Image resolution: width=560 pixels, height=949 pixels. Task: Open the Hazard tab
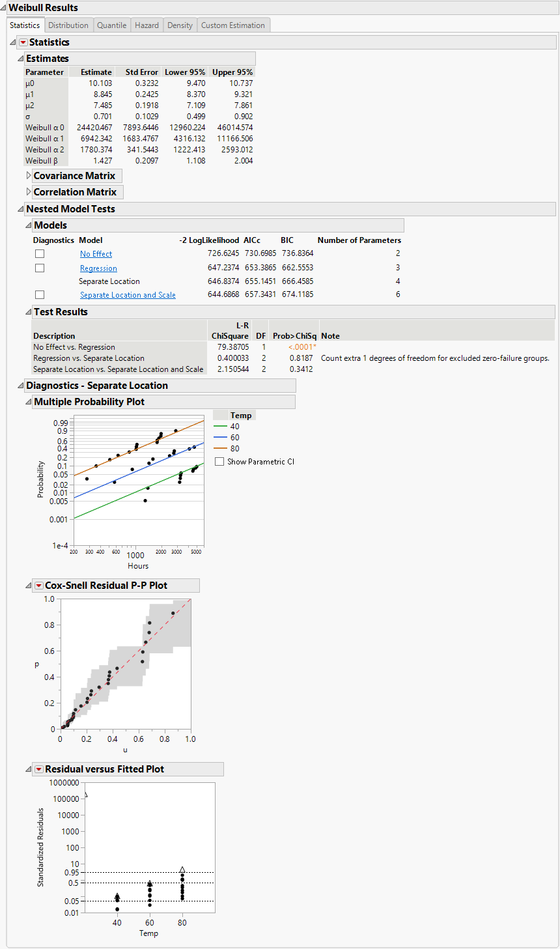pyautogui.click(x=147, y=25)
